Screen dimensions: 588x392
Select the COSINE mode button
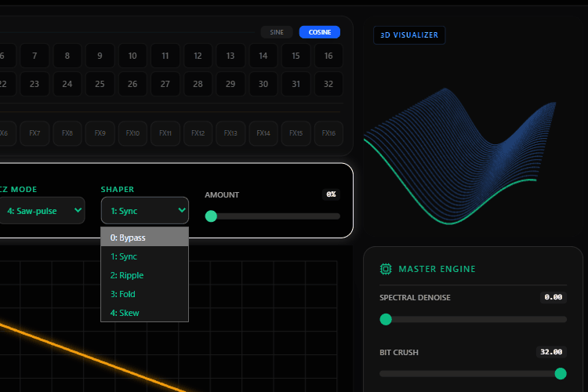click(x=320, y=32)
